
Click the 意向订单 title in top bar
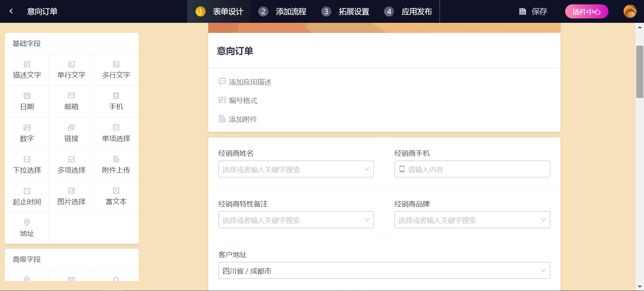coord(42,11)
